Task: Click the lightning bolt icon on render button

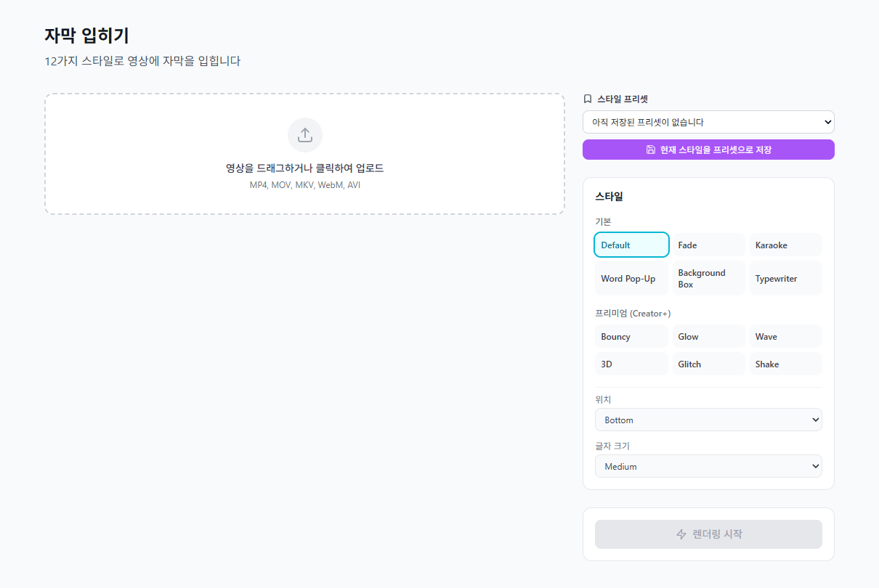Action: point(681,534)
